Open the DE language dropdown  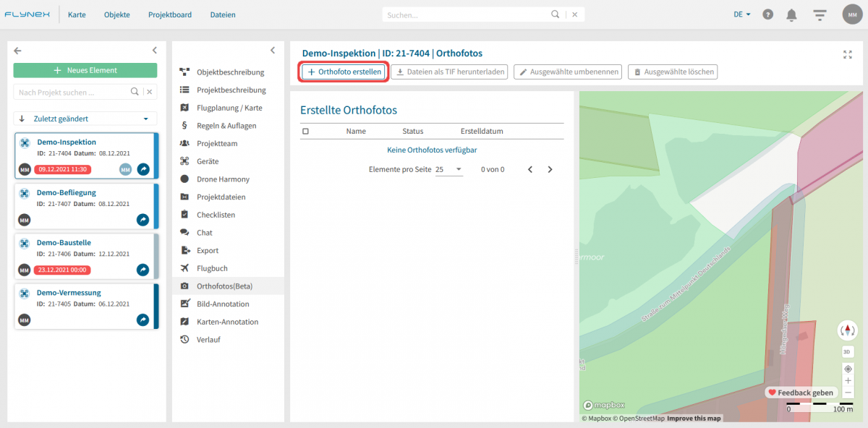(742, 14)
